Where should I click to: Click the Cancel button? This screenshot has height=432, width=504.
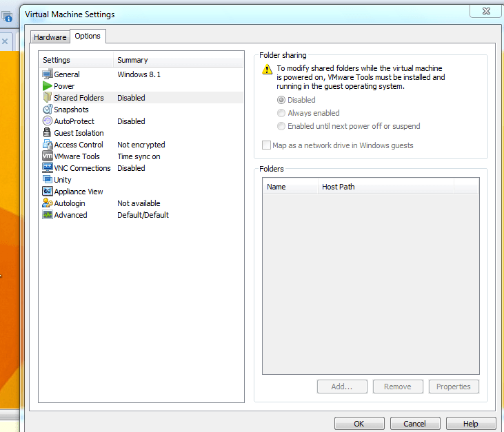tap(415, 424)
